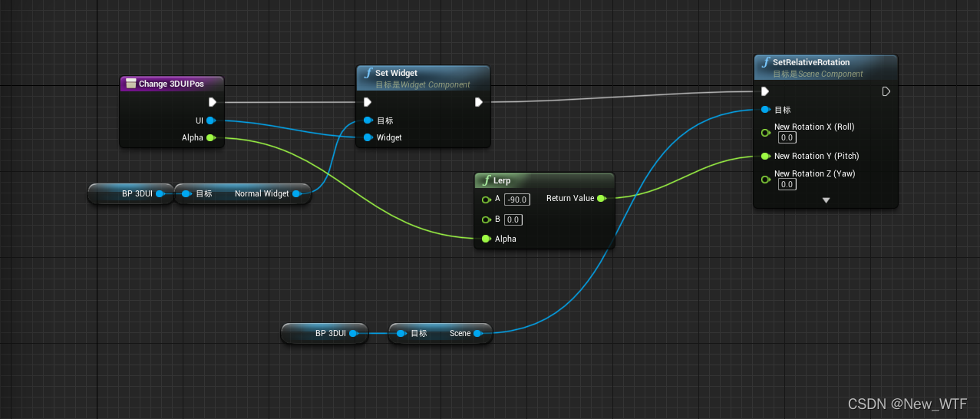This screenshot has height=419, width=980.
Task: Click the 目标是Widget Component subtitle
Action: pos(423,84)
